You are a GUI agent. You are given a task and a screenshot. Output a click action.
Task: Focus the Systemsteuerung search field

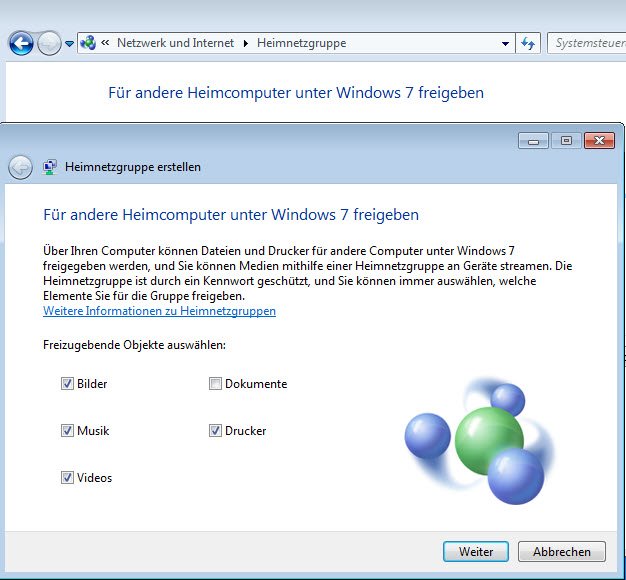(586, 43)
